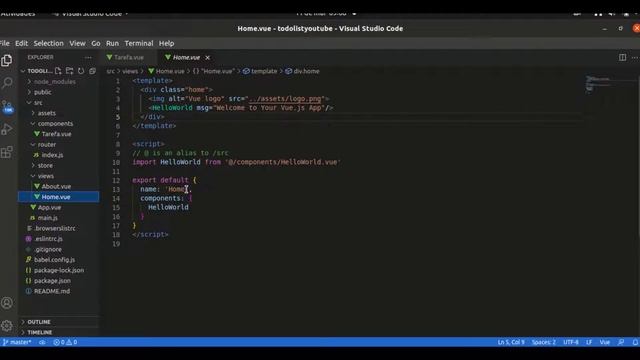This screenshot has height=360, width=640.
Task: Open Explorer views more actions menu
Action: tap(88, 58)
